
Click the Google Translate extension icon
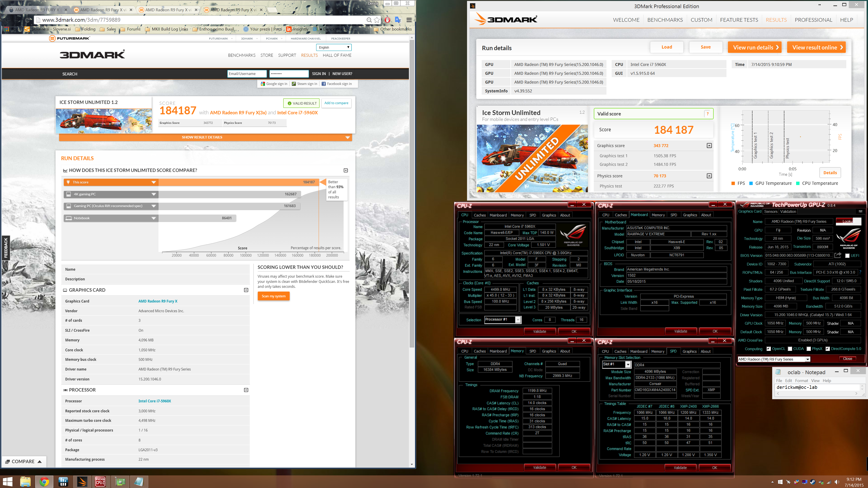398,20
